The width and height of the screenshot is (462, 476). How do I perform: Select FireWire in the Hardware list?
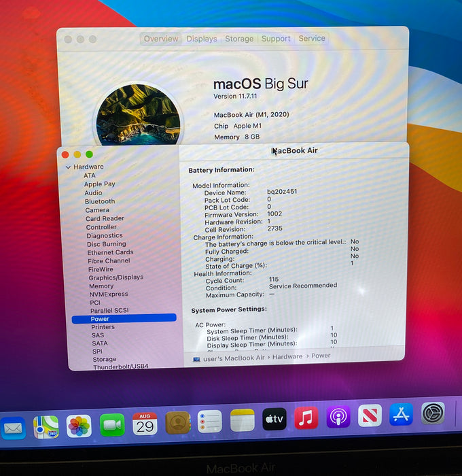pyautogui.click(x=101, y=269)
